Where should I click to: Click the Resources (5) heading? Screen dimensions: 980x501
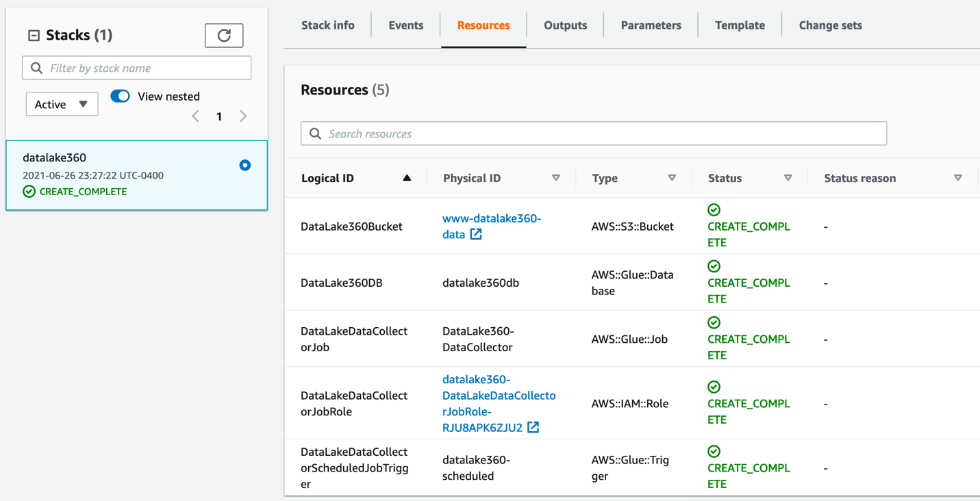pos(345,90)
